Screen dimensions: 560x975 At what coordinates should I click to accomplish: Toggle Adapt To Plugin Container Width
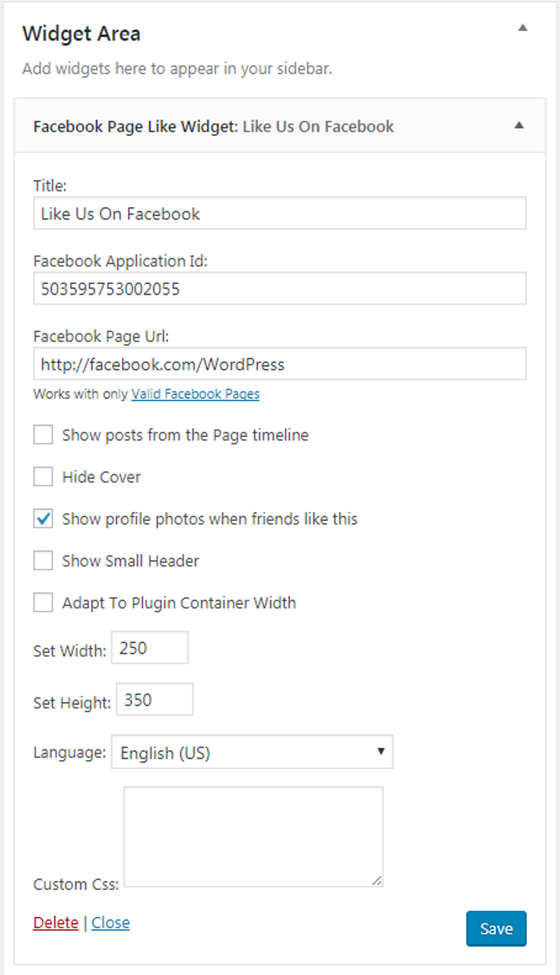pyautogui.click(x=43, y=602)
